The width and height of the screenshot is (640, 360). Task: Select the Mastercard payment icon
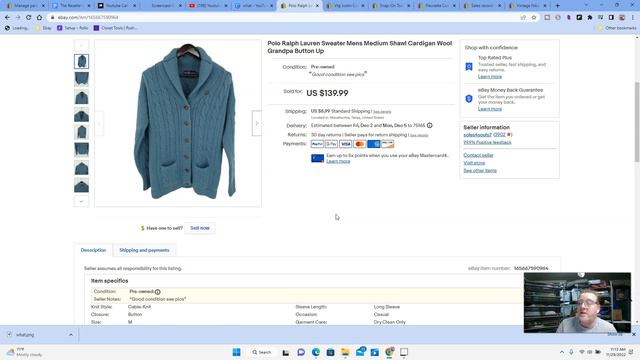[360, 144]
